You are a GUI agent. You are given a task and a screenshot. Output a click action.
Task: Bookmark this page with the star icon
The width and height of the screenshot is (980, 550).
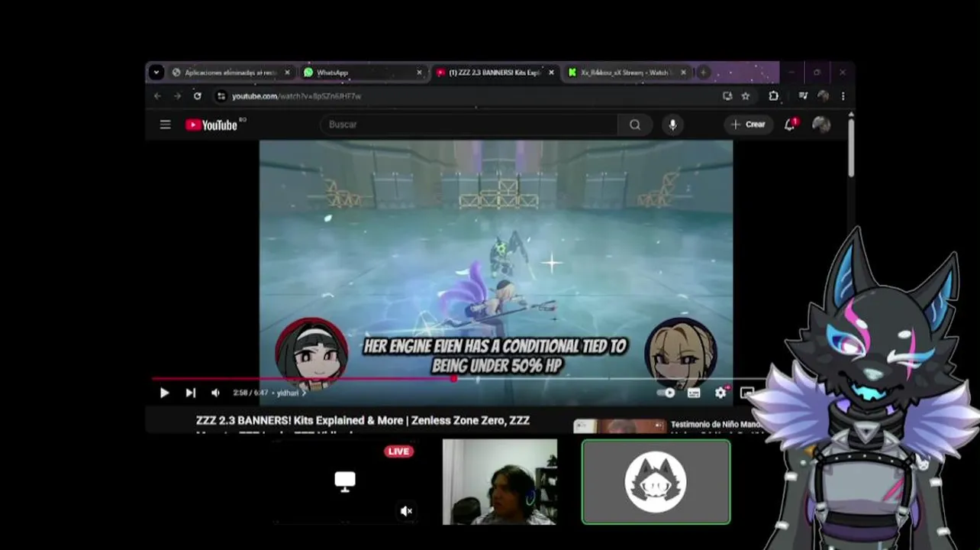tap(746, 96)
